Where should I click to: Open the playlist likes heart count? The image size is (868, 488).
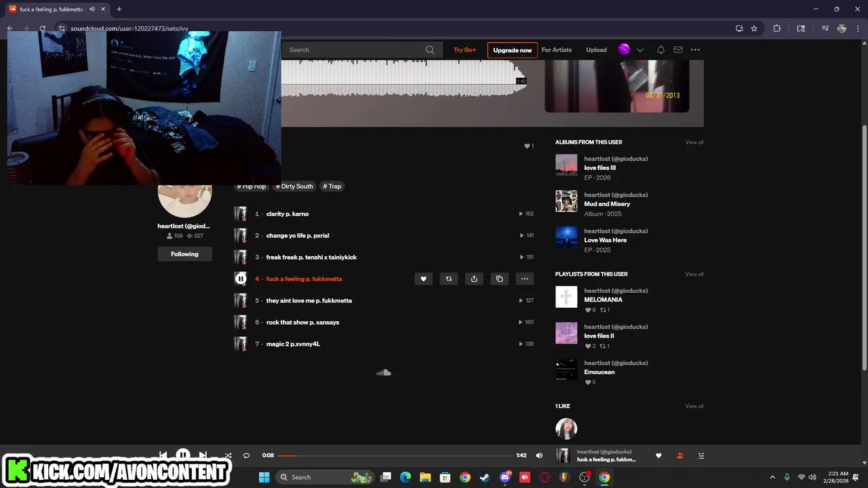(529, 146)
